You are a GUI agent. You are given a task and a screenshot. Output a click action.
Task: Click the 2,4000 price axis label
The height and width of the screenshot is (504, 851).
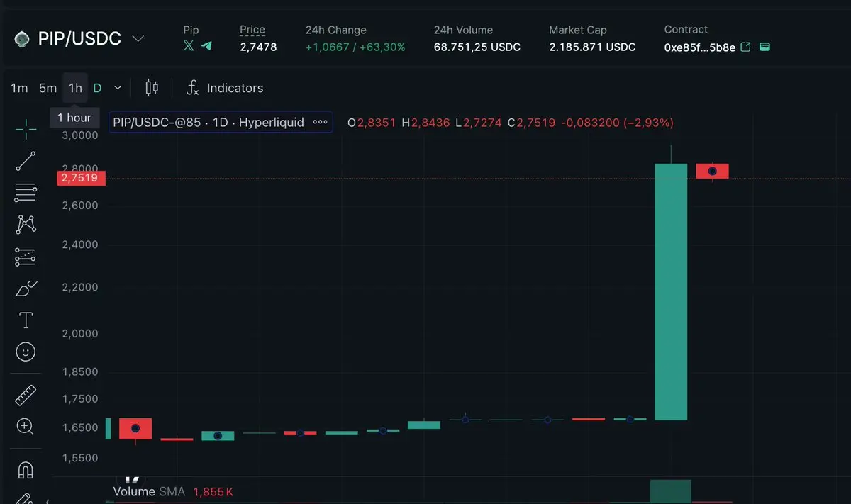pyautogui.click(x=79, y=245)
